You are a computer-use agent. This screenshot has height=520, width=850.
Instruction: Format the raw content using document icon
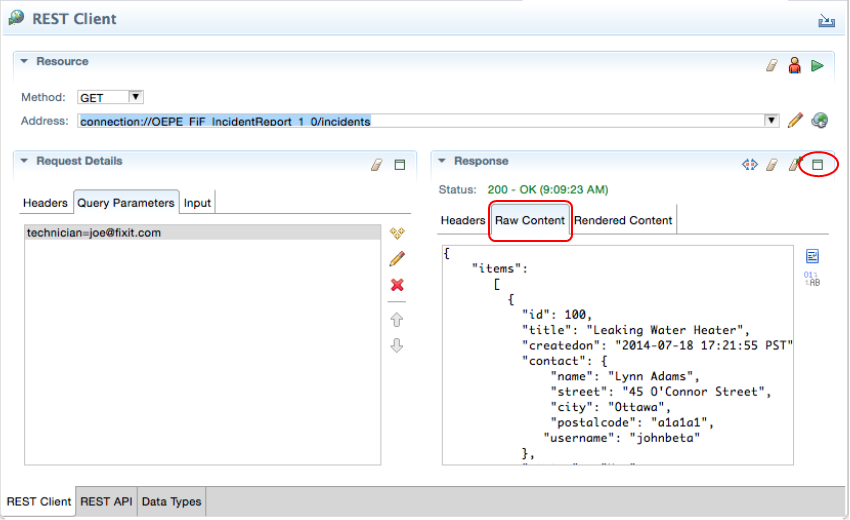(812, 256)
